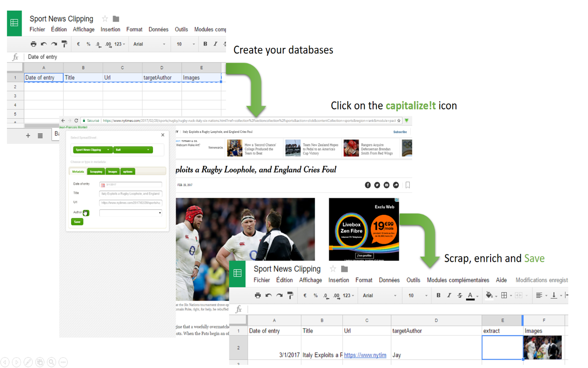Click the browser back arrow
The width and height of the screenshot is (588, 368).
click(x=63, y=121)
